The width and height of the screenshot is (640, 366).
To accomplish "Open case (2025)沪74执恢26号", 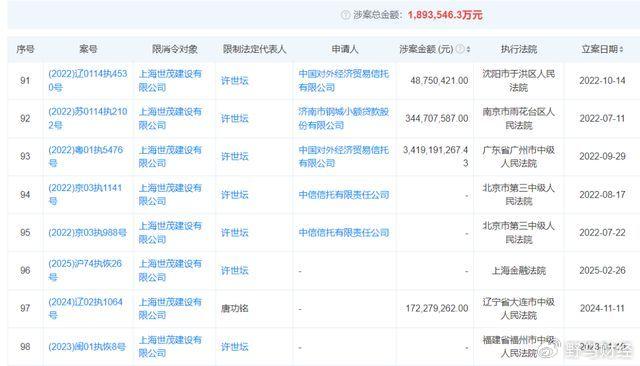I will coord(85,270).
